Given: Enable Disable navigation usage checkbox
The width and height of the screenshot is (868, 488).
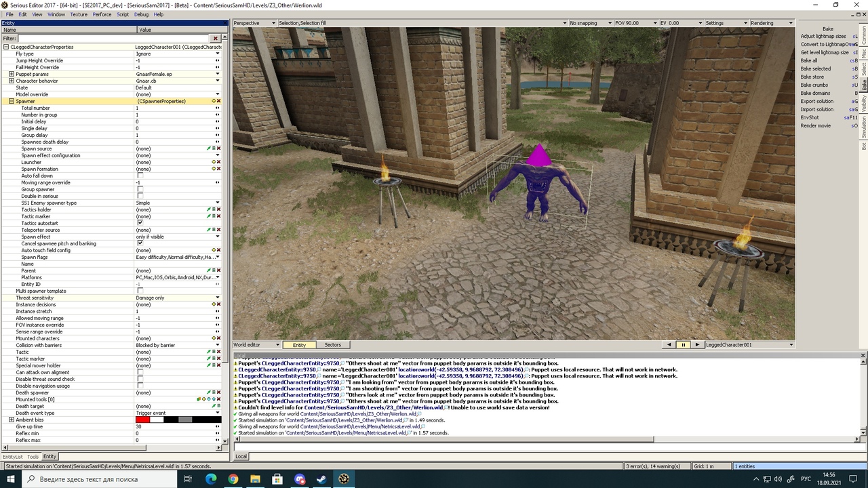Looking at the screenshot, I should (140, 386).
